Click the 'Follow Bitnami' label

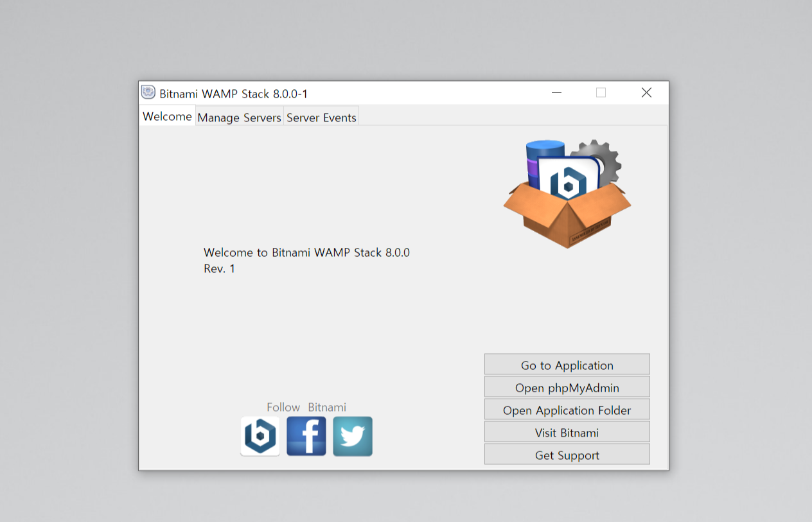pos(306,407)
